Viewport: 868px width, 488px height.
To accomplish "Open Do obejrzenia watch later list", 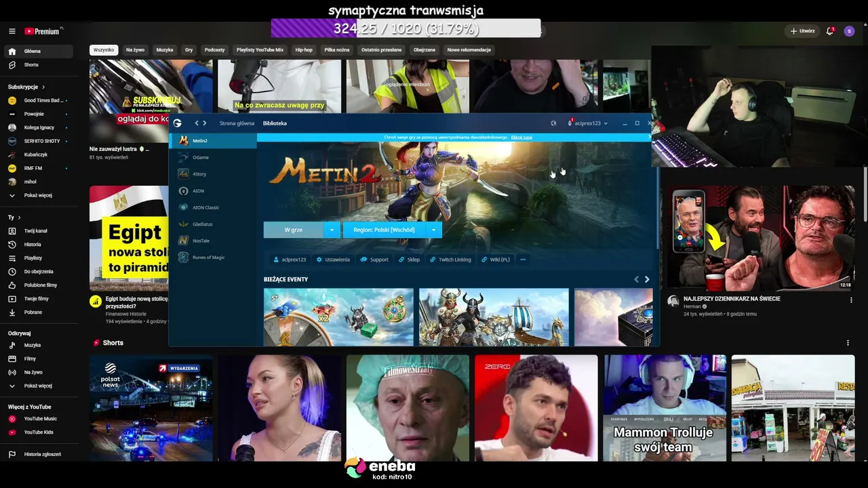I will coord(39,272).
